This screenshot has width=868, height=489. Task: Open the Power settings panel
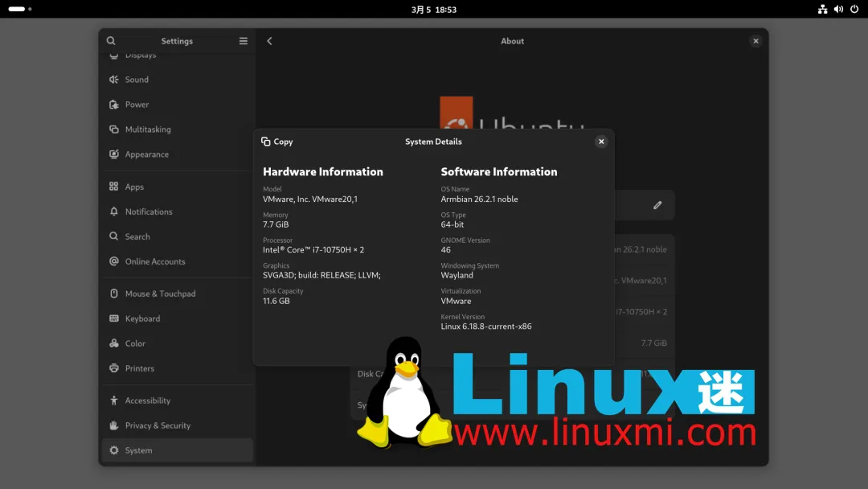click(177, 105)
